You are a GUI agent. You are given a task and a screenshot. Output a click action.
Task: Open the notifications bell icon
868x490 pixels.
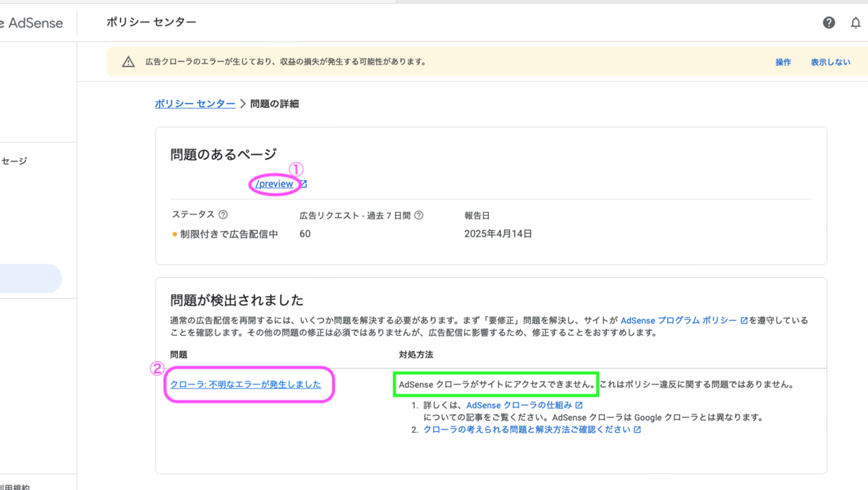(x=856, y=22)
